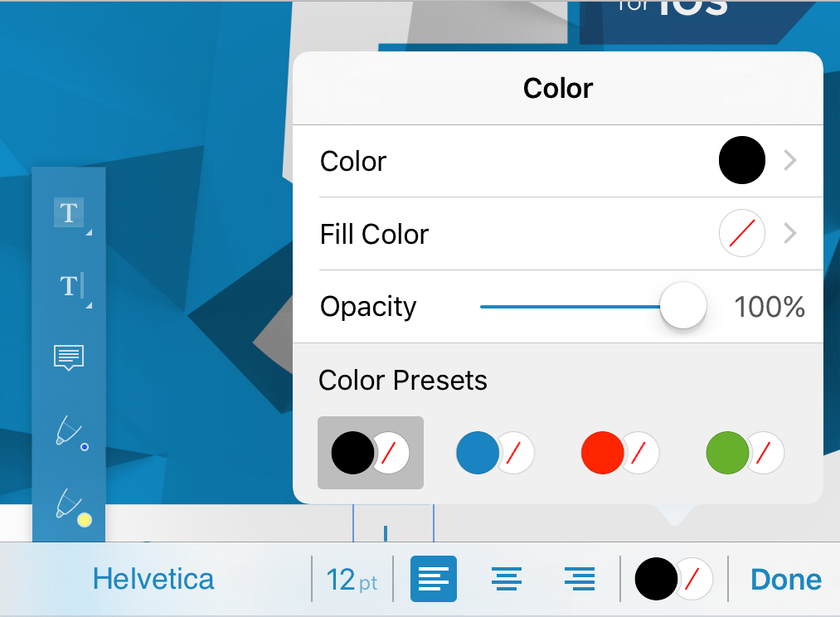Align text to the left
The width and height of the screenshot is (840, 617).
click(x=434, y=579)
